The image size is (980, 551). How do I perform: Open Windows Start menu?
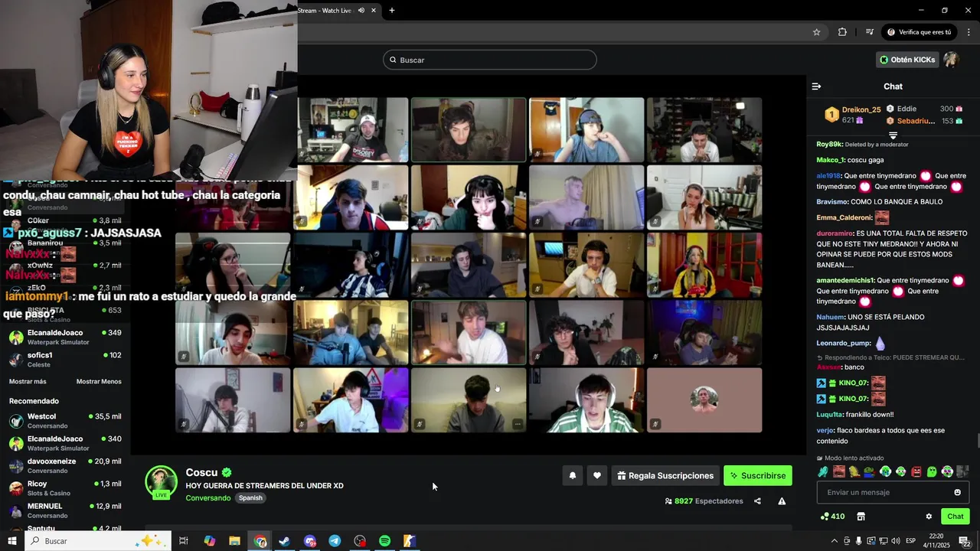tap(13, 541)
